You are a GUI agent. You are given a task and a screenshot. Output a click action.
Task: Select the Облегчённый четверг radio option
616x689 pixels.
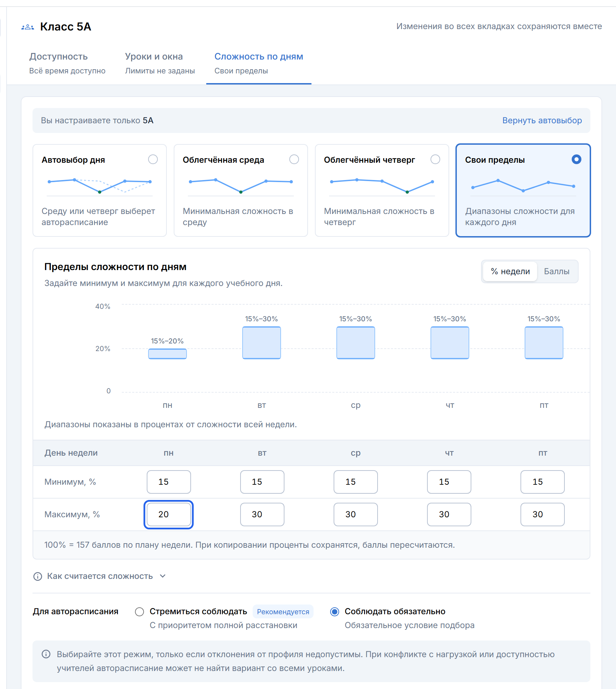pyautogui.click(x=435, y=159)
